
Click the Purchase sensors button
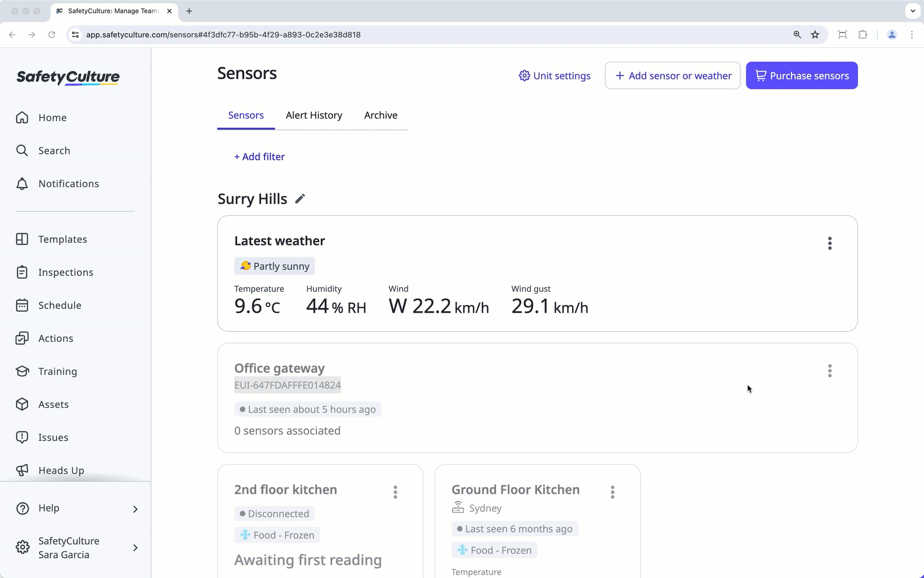[x=802, y=76]
